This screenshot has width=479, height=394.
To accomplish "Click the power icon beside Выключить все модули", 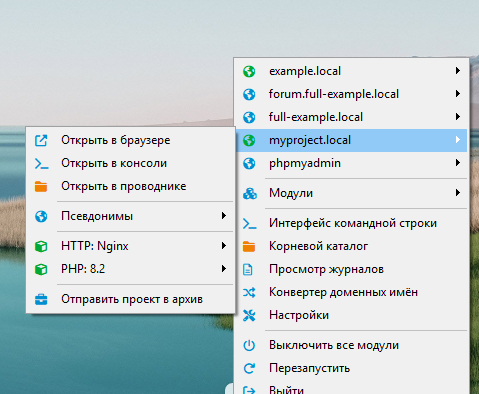I will tap(249, 345).
